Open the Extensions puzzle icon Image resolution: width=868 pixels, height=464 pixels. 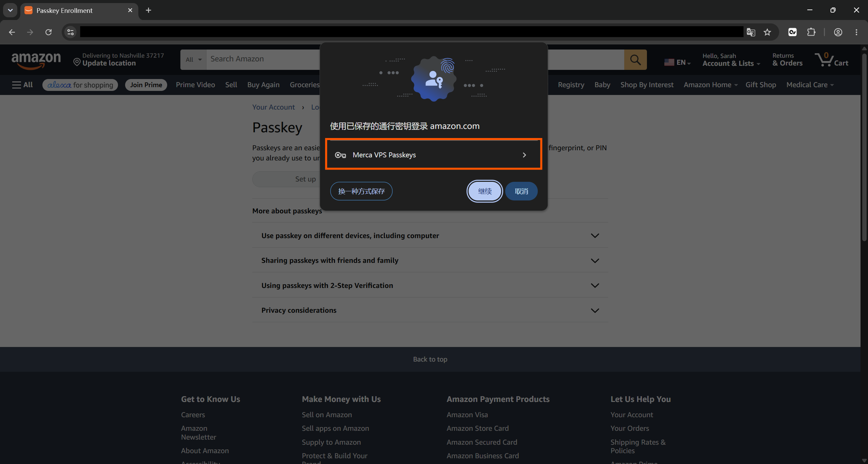[811, 32]
